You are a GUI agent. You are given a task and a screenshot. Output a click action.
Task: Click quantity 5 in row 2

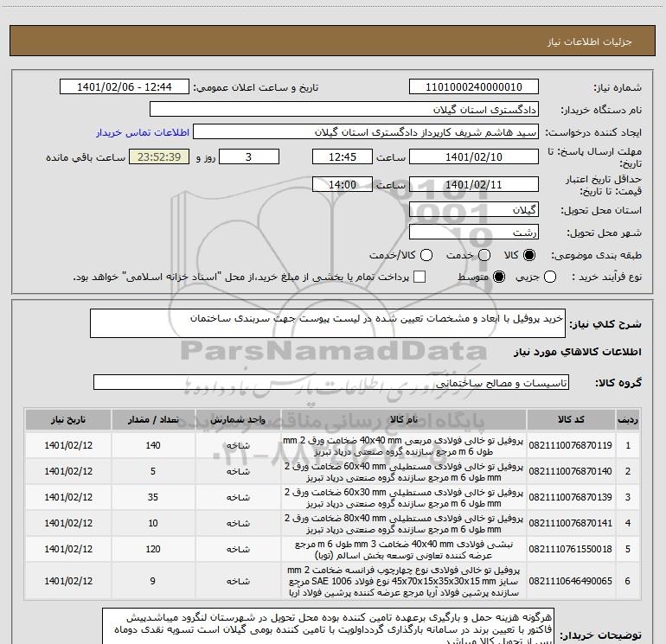click(153, 471)
